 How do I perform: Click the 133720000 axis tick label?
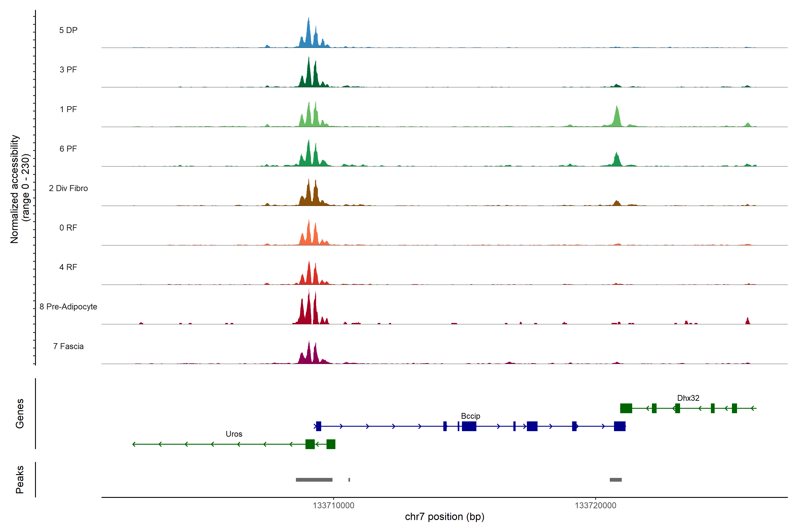(x=595, y=506)
